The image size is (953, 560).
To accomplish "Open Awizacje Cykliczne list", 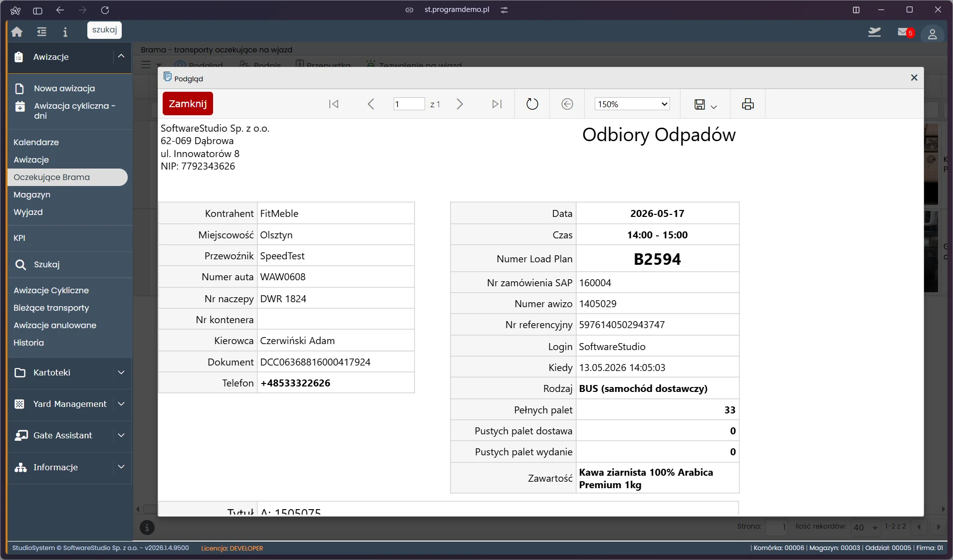I will 51,290.
